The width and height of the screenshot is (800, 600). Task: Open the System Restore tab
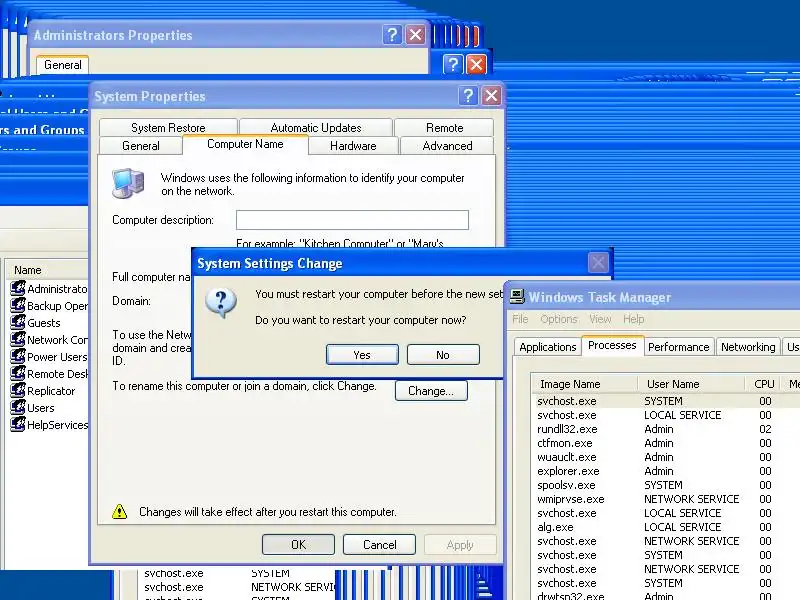click(x=168, y=128)
